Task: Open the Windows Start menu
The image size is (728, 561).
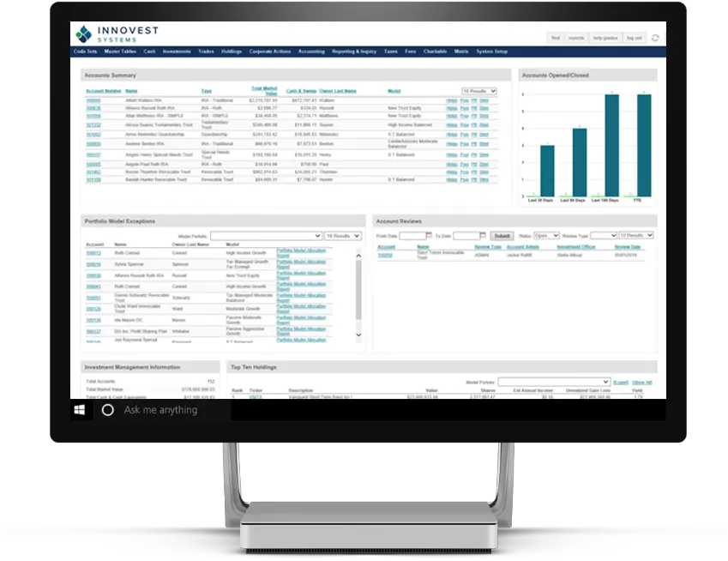Action: point(80,410)
